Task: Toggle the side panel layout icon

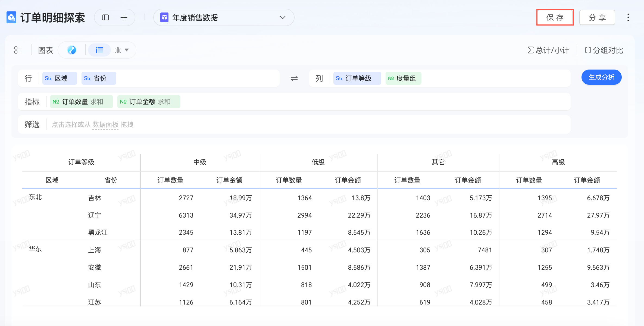Action: [x=105, y=18]
